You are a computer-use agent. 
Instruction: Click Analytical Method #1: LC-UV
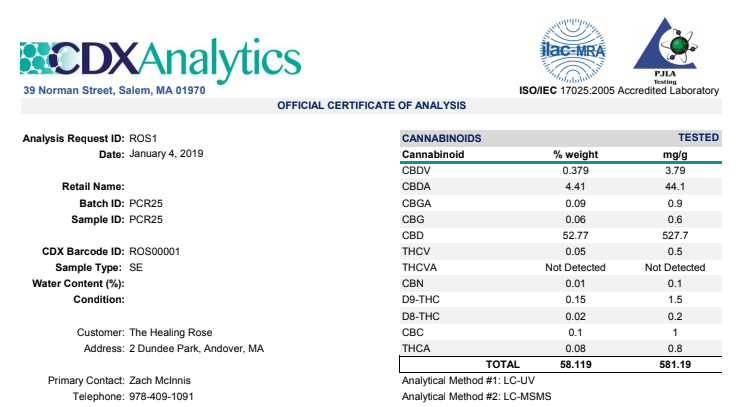(468, 381)
